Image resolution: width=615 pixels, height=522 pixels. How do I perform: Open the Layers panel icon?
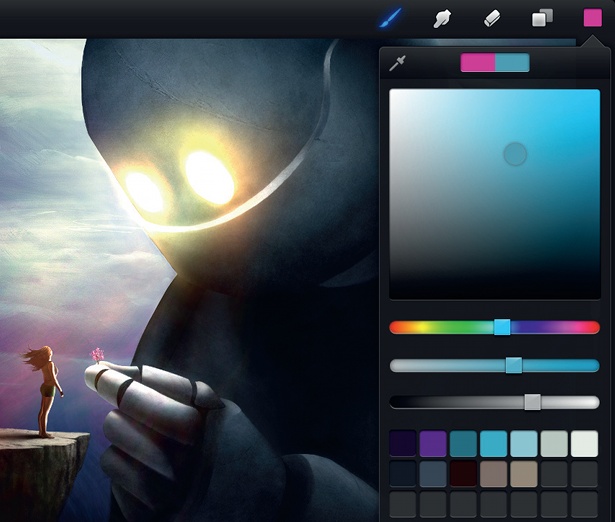point(542,18)
